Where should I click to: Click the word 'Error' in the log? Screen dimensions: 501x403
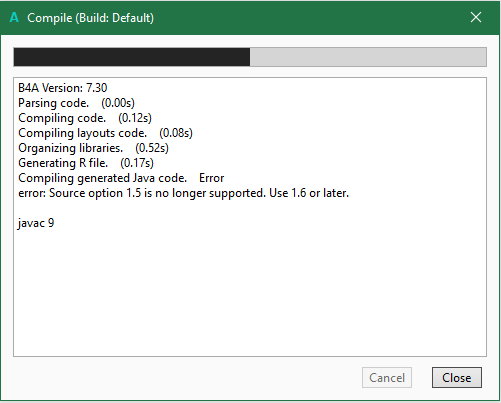pos(211,178)
